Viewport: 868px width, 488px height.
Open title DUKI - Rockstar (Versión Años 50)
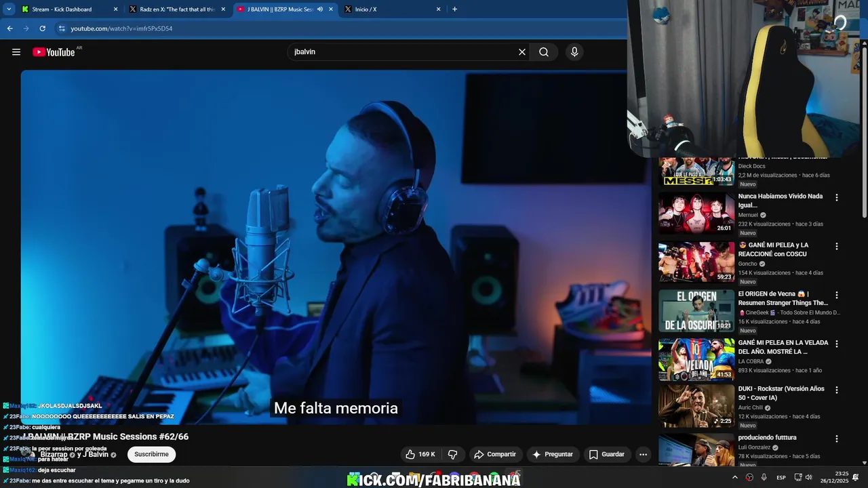click(781, 393)
